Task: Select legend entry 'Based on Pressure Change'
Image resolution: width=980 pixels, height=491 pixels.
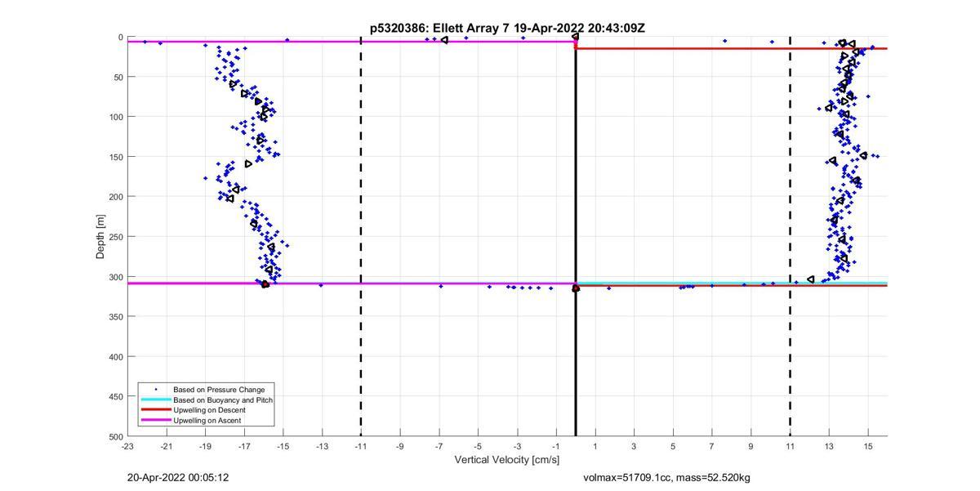Action: [x=219, y=390]
